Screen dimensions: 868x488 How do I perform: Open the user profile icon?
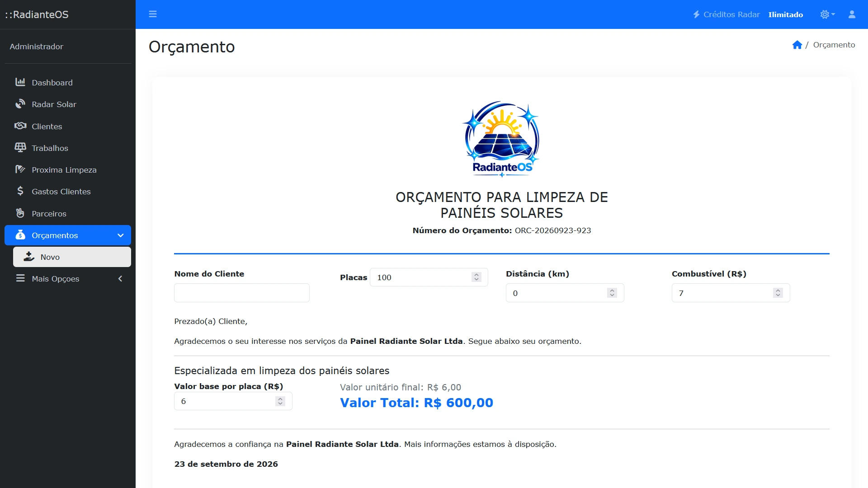point(852,14)
